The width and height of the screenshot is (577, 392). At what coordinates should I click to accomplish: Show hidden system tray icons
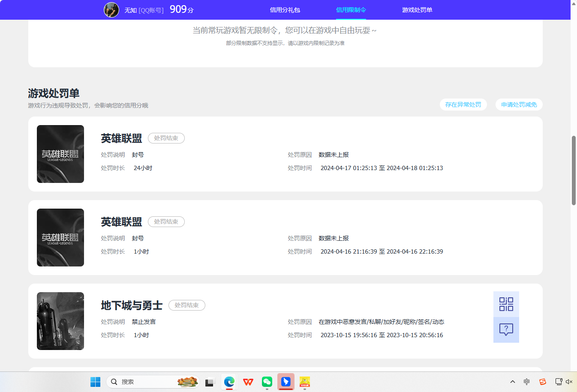click(513, 382)
